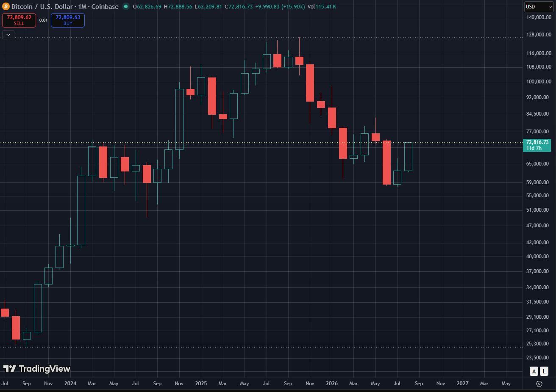Click the 100,000.00 price axis label
The height and width of the screenshot is (392, 556).
click(x=539, y=82)
